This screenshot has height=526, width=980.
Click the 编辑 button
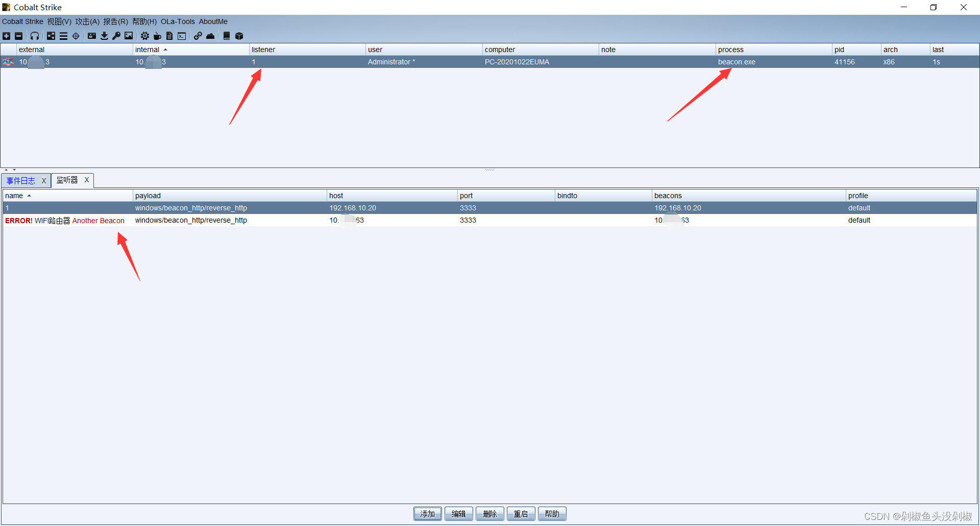coord(459,514)
